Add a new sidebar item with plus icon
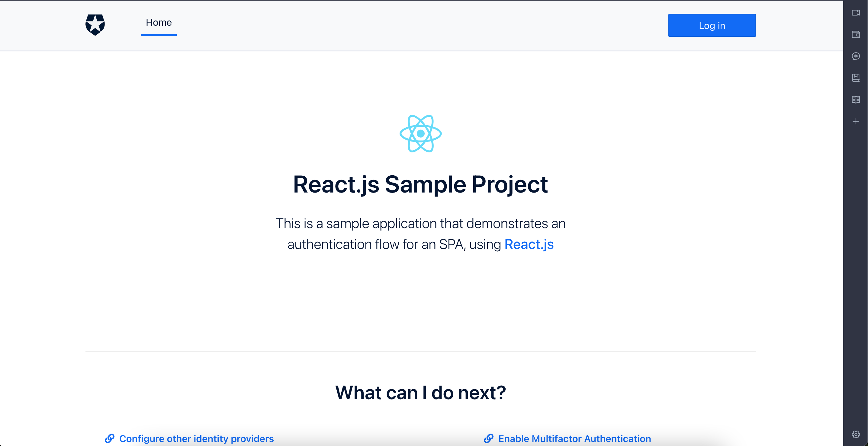868x446 pixels. click(856, 121)
